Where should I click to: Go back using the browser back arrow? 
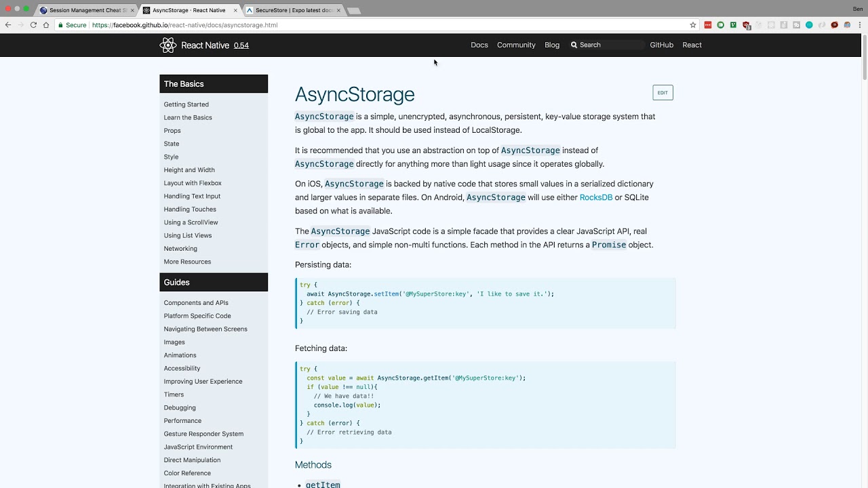(x=8, y=25)
